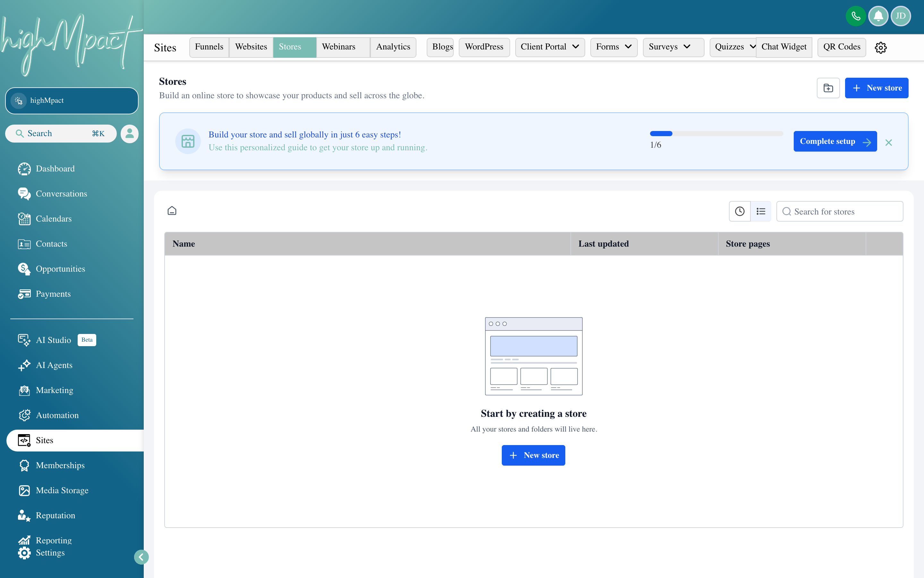Open the QR Codes tab
This screenshot has height=578, width=924.
tap(842, 47)
